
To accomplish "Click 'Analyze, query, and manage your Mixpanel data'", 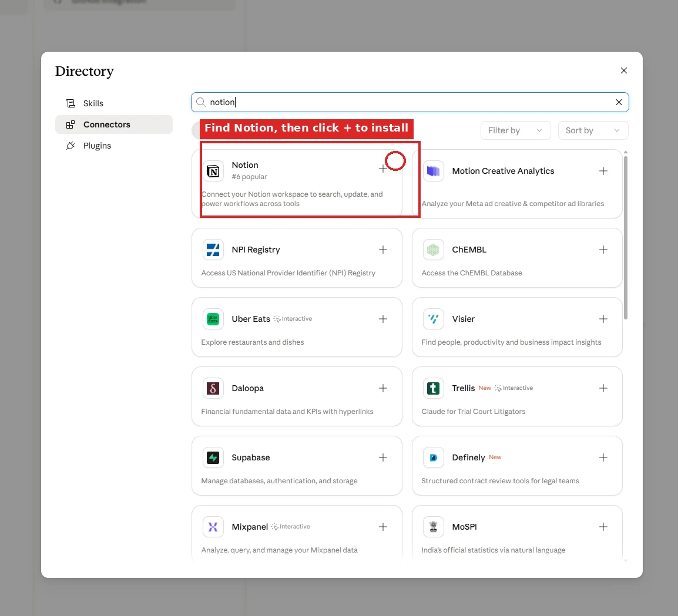I will pyautogui.click(x=279, y=550).
